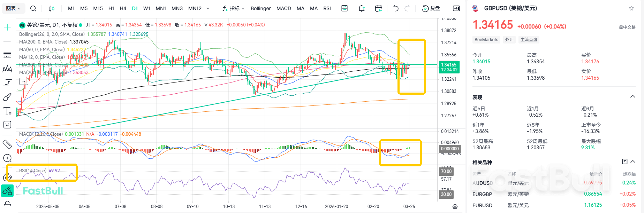Image resolution: width=644 pixels, height=213 pixels.
Task: Switch to M1 timeframe
Action: tap(71, 8)
